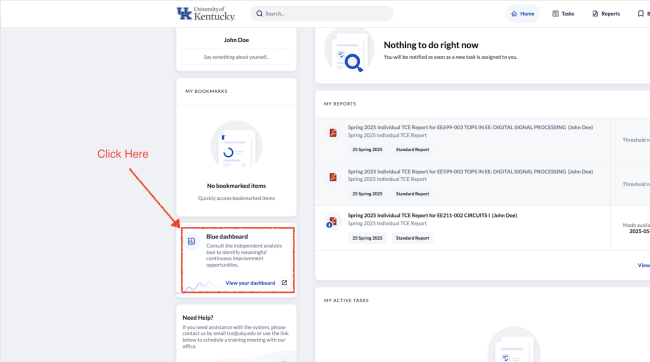Click the MY REPORTS heading
Screen dimensions: 650x362
(340, 104)
